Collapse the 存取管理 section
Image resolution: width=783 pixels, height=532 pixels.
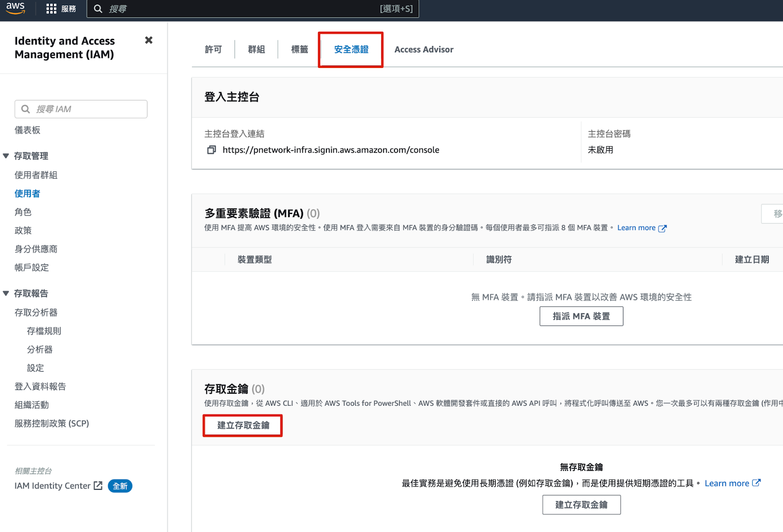(6, 156)
